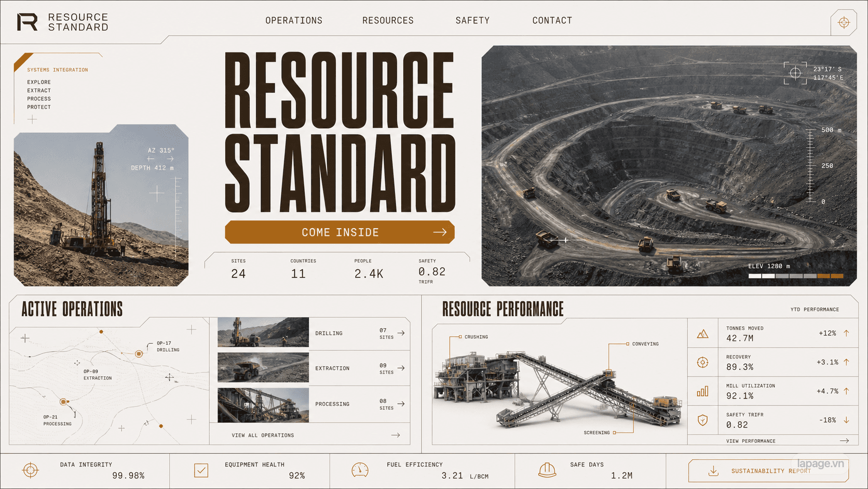This screenshot has height=489, width=868.
Task: Click the download icon in Sustainability Report
Action: pyautogui.click(x=713, y=471)
